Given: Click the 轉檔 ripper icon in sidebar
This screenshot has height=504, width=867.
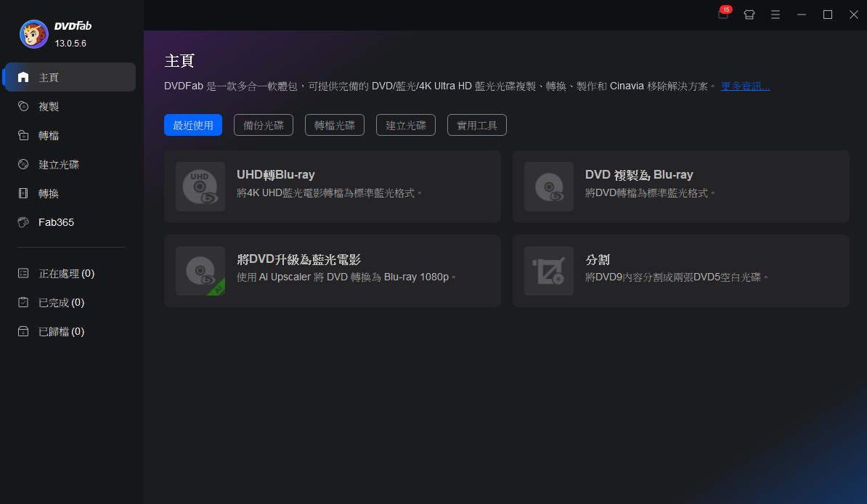Looking at the screenshot, I should (23, 135).
